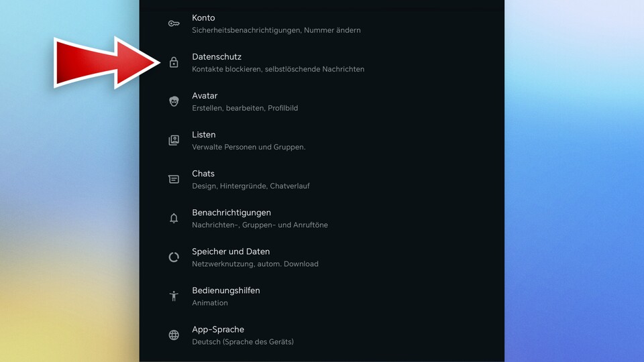Click the globe icon for App-Sprache

[x=174, y=335]
